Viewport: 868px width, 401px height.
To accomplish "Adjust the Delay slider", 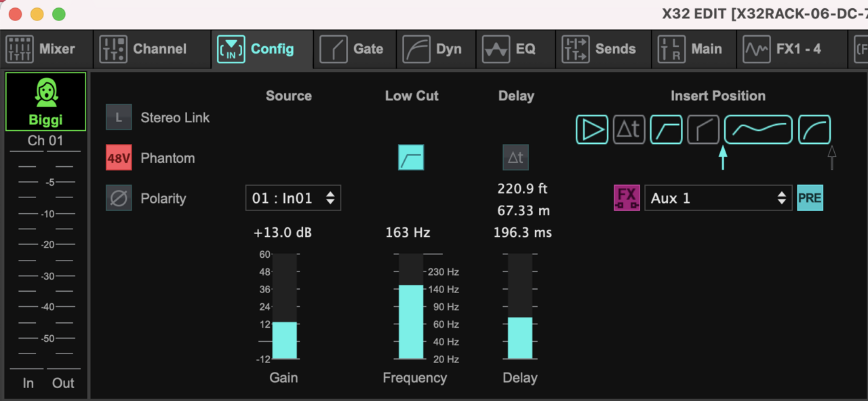I will [520, 306].
